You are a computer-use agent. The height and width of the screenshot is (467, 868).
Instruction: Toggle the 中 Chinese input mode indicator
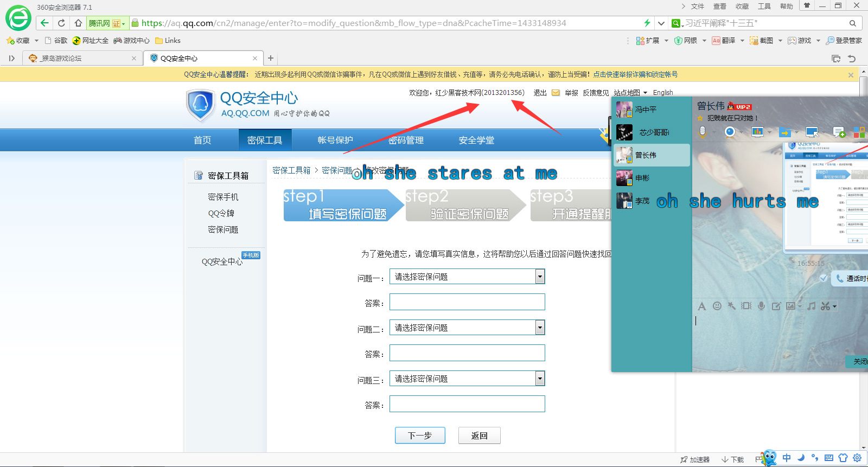click(x=787, y=458)
